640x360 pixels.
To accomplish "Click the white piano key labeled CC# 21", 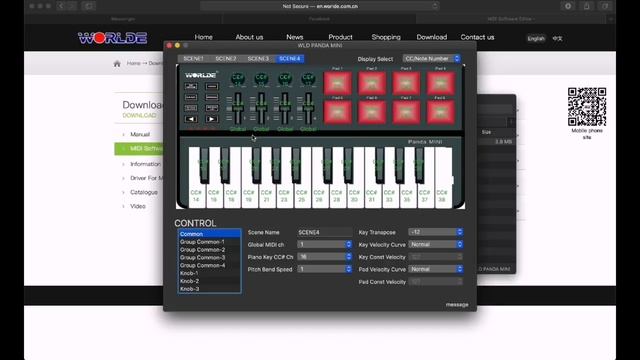I will (267, 196).
